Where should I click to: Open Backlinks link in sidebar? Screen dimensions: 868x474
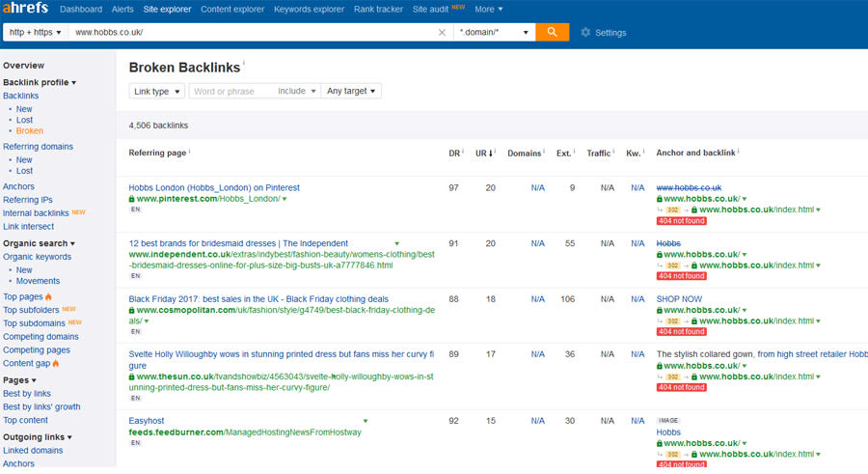(20, 96)
